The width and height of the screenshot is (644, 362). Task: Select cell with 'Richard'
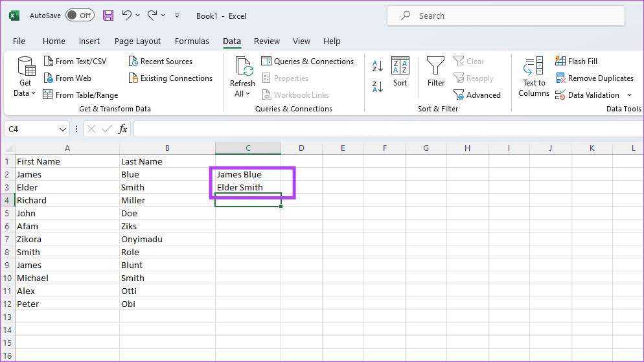(67, 200)
